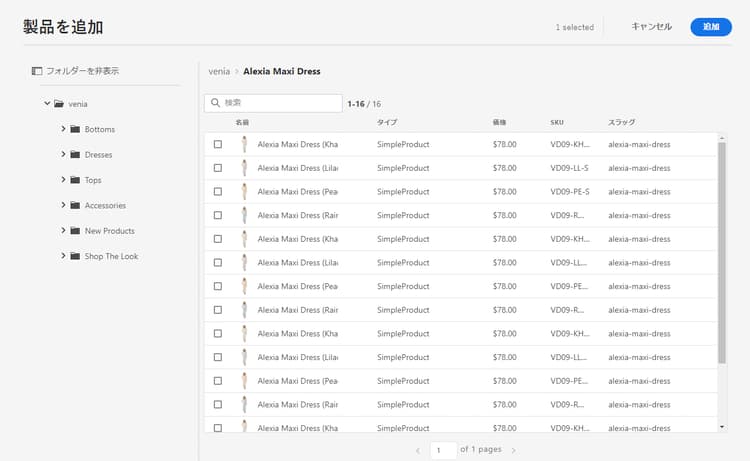
Task: Check the box for the VD09-LL-S product
Action: pos(218,168)
